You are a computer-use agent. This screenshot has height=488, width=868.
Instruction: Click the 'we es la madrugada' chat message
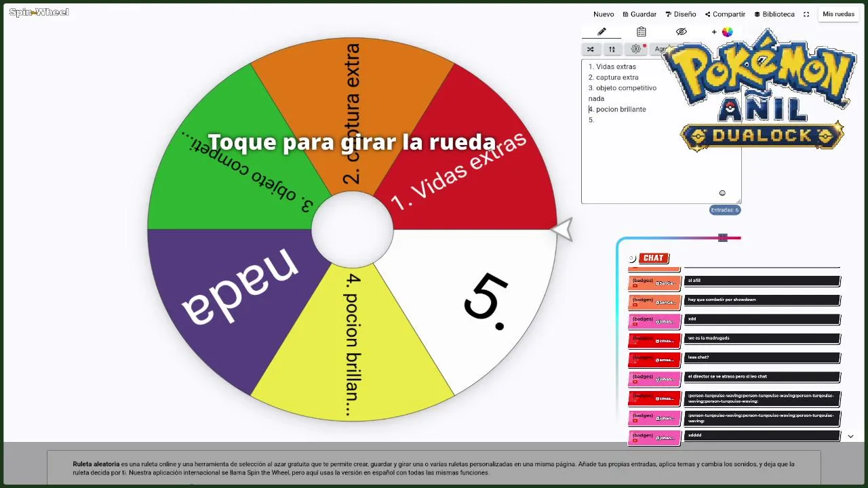(762, 338)
